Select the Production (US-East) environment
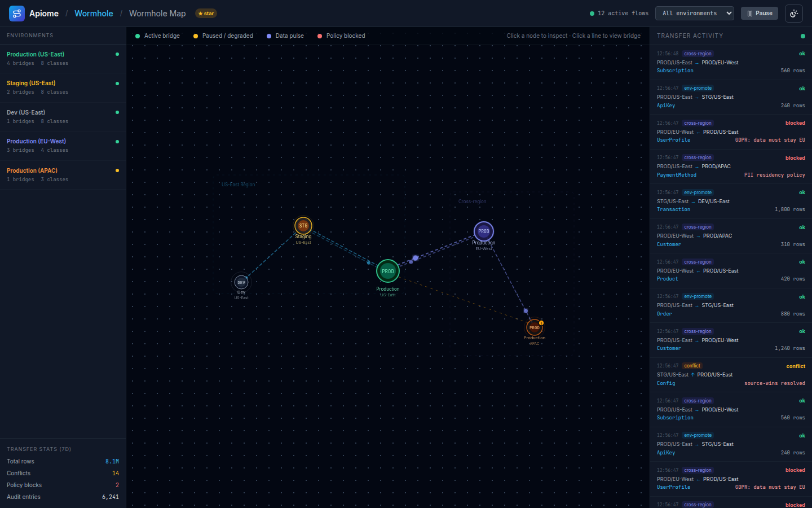The width and height of the screenshot is (812, 508). [x=63, y=59]
